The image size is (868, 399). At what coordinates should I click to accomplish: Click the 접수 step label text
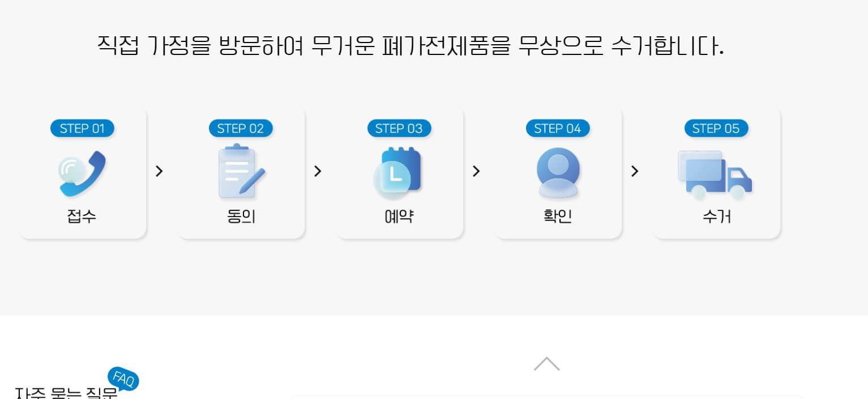(x=81, y=217)
